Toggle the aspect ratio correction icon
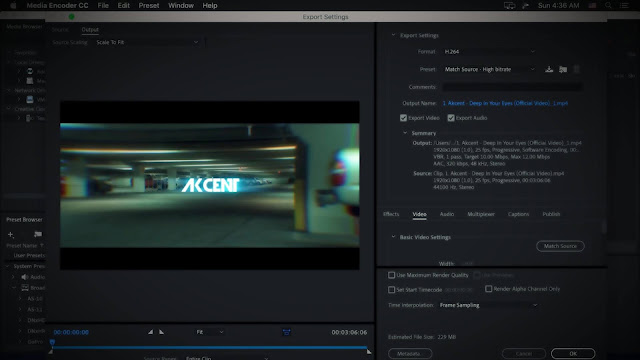The width and height of the screenshot is (640, 360). [x=287, y=332]
